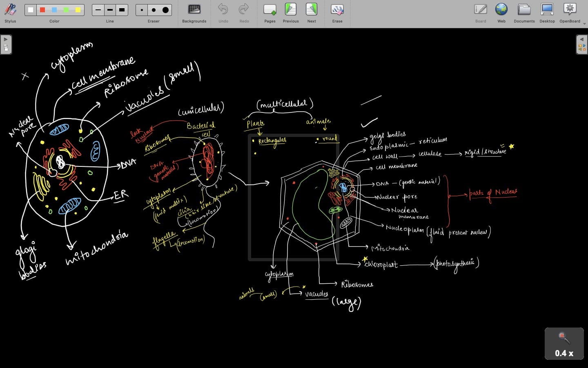Click the Redo arrow icon
This screenshot has width=588, height=368.
[244, 9]
